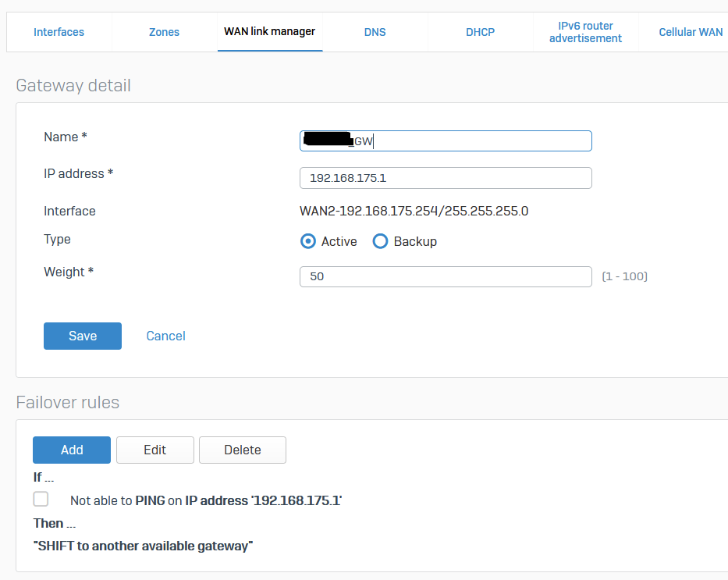Click the Weight input field
This screenshot has width=728, height=580.
(x=446, y=277)
